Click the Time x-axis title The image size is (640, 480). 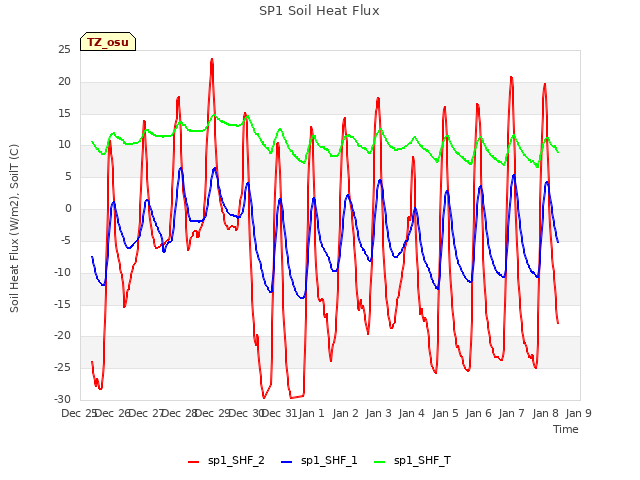pyautogui.click(x=566, y=429)
